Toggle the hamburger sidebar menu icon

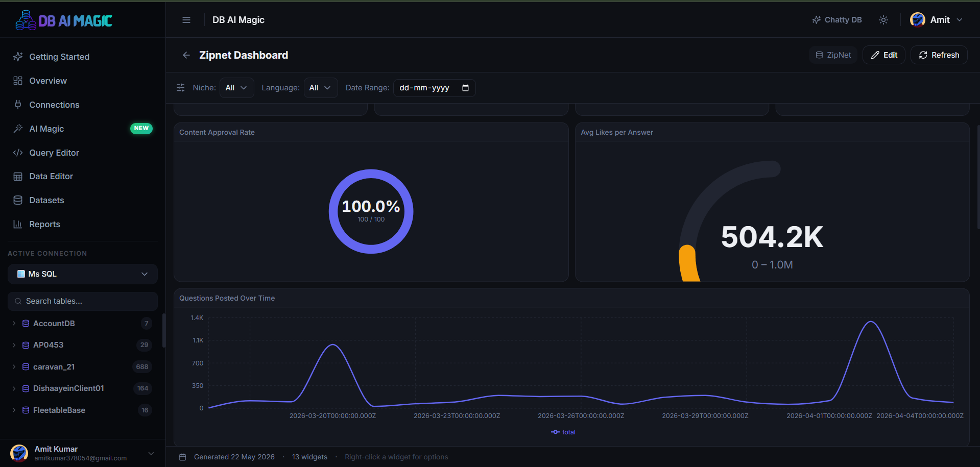click(x=186, y=20)
